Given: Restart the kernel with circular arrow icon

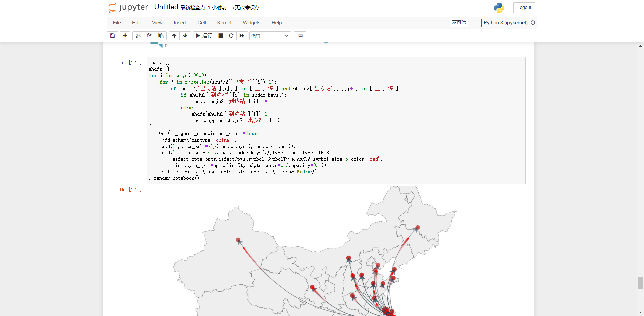Looking at the screenshot, I should tap(231, 36).
